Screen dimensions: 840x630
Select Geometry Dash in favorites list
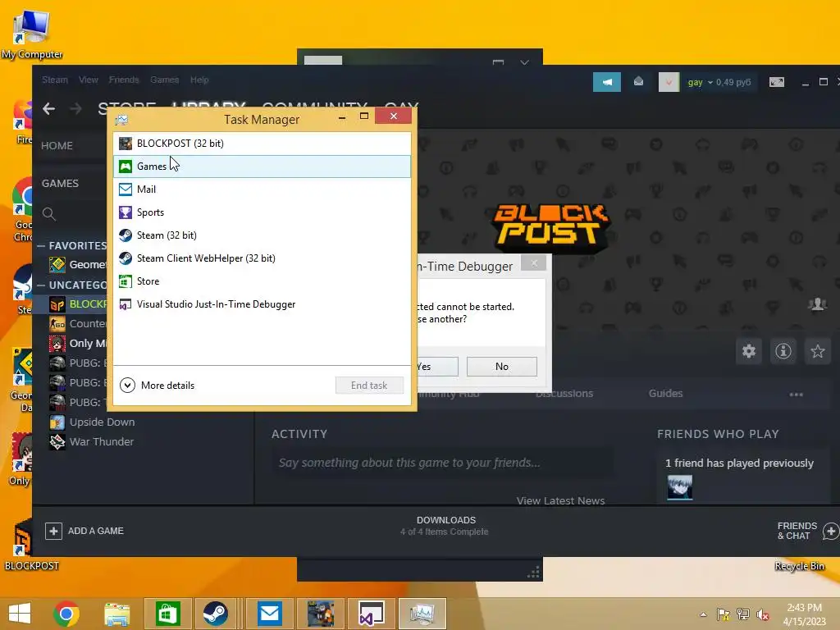(78, 265)
